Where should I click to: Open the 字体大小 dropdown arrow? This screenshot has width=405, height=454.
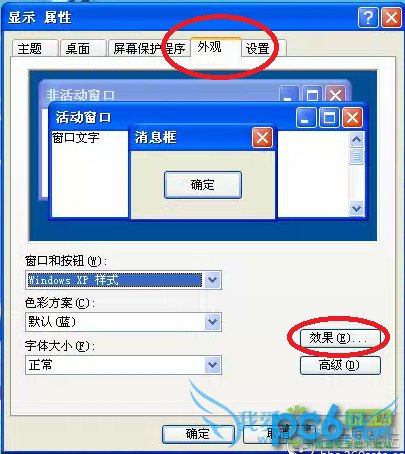212,365
